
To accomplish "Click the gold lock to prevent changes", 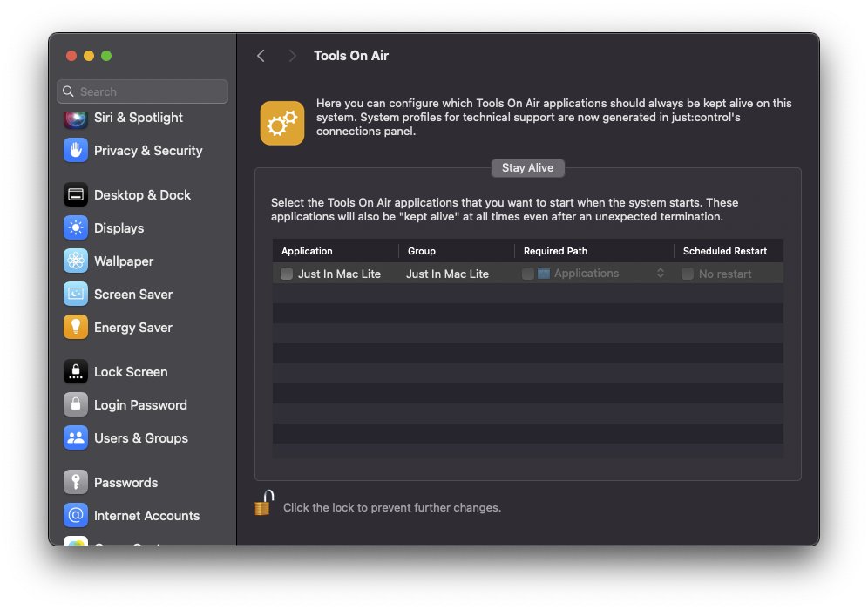I will (x=264, y=503).
